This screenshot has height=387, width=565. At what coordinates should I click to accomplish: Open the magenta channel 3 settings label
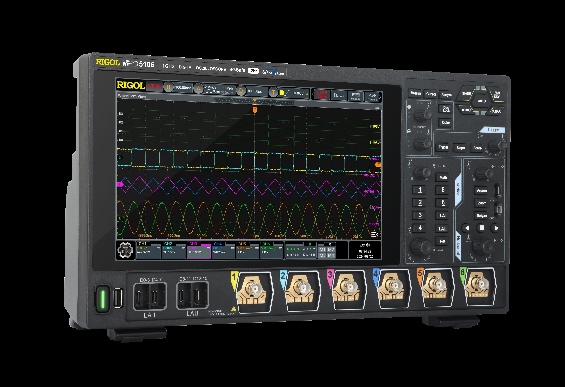coord(199,250)
